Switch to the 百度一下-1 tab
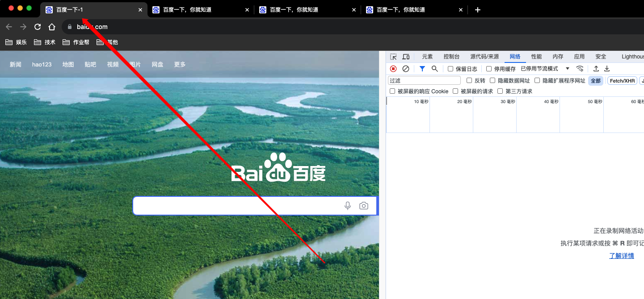This screenshot has width=644, height=299. pos(94,10)
